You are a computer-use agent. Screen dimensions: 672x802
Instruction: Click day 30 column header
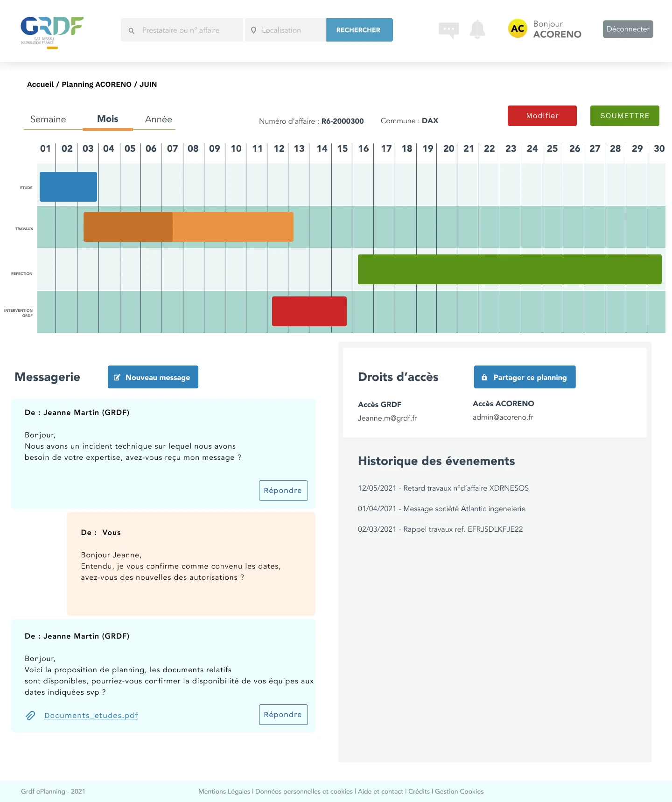(x=659, y=148)
